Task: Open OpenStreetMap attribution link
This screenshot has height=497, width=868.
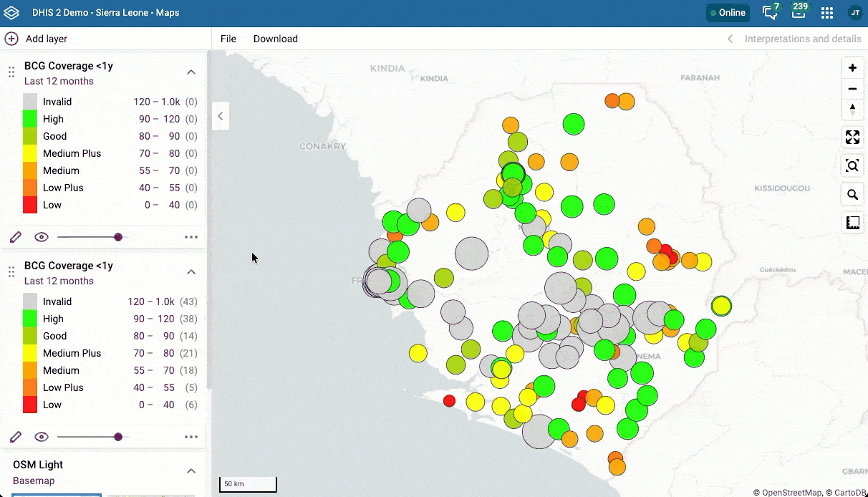Action: 791,492
